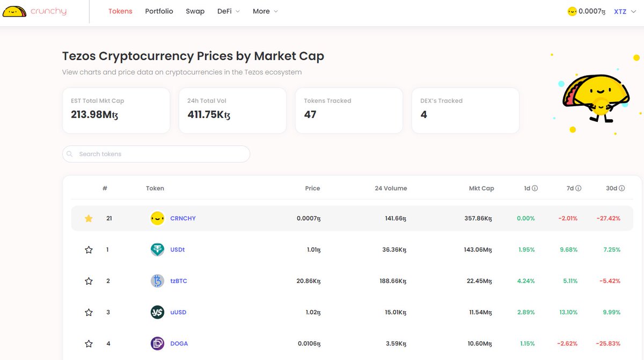644x360 pixels.
Task: Open the DOGA token link
Action: (179, 343)
